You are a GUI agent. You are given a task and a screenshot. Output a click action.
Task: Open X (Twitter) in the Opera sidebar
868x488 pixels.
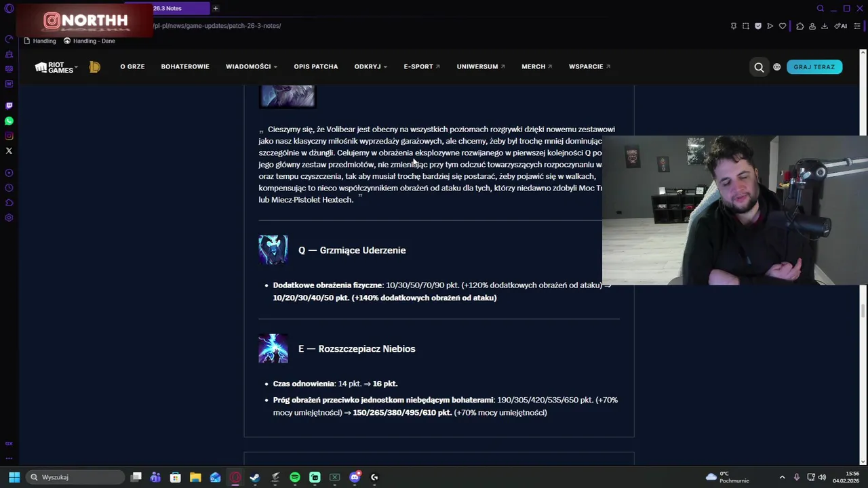(x=9, y=150)
